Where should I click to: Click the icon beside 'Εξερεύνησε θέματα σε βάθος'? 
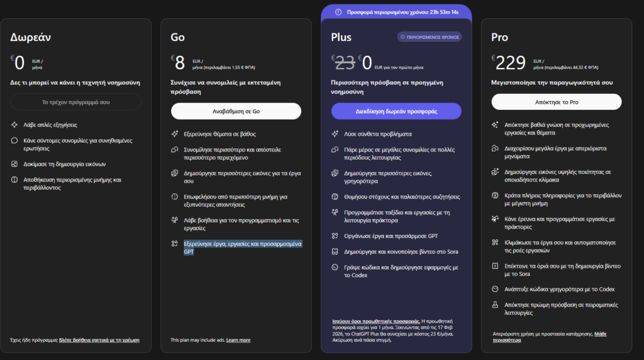pos(175,134)
